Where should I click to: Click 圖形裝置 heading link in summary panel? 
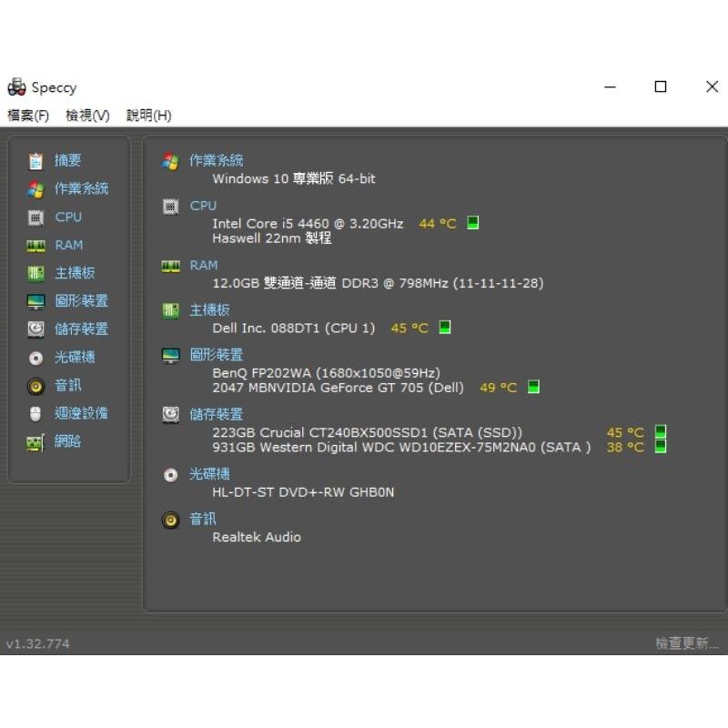coord(216,355)
